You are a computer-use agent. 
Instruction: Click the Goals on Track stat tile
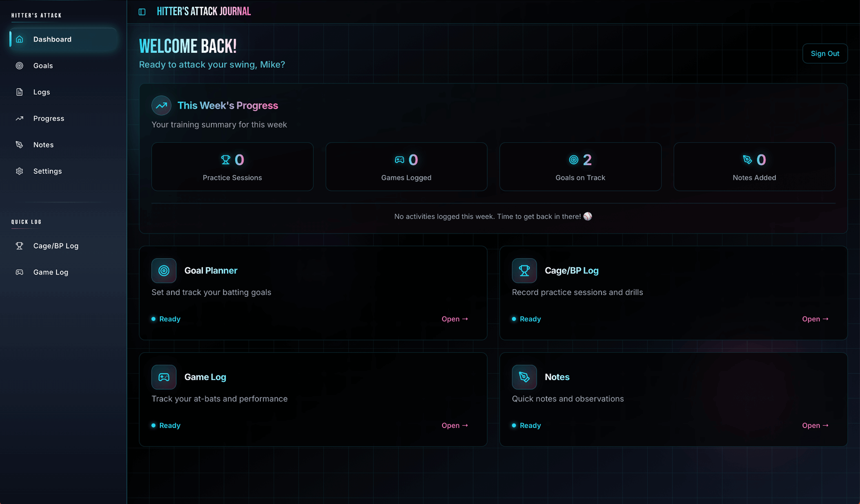click(x=580, y=167)
